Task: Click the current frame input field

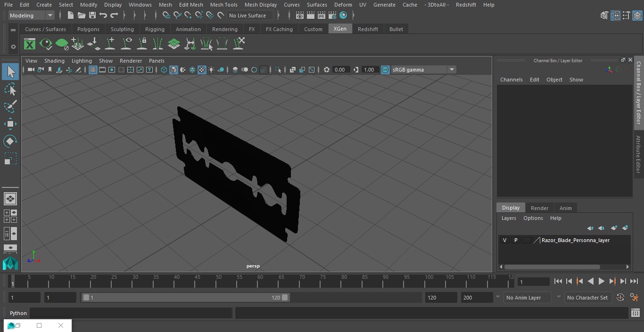Action: coord(533,282)
